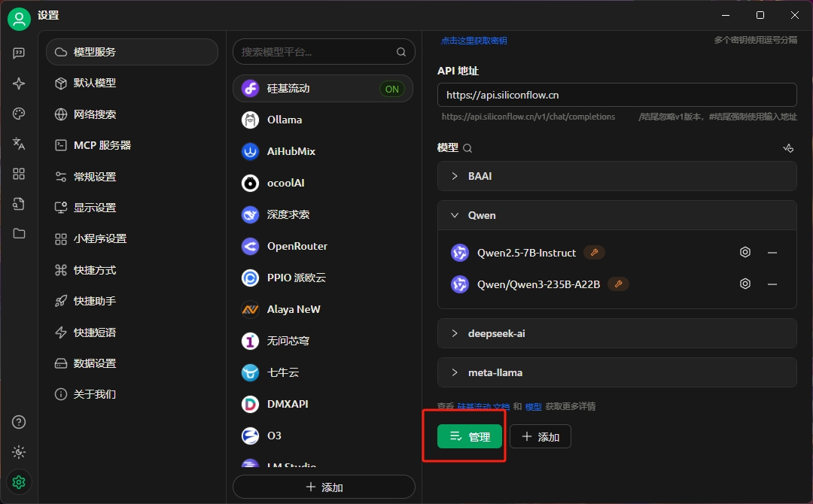Select the PPIO 派欧云 provider
Image resolution: width=813 pixels, height=504 pixels.
(323, 278)
